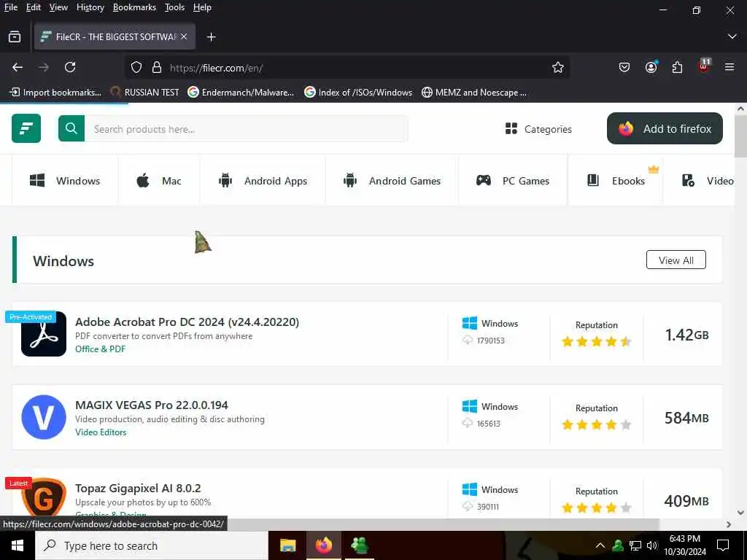This screenshot has width=747, height=560.
Task: Open the Office & PDF category link
Action: pos(101,349)
